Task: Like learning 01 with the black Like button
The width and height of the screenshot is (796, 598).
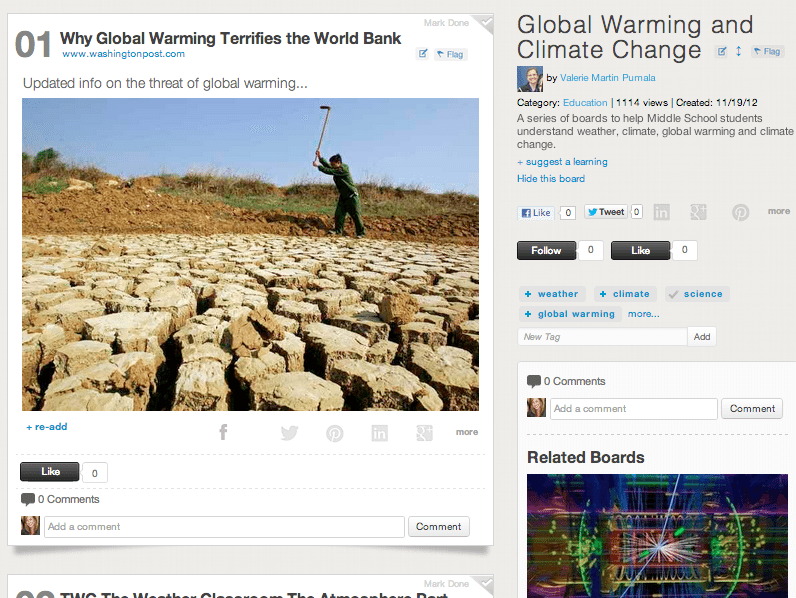Action: tap(50, 472)
